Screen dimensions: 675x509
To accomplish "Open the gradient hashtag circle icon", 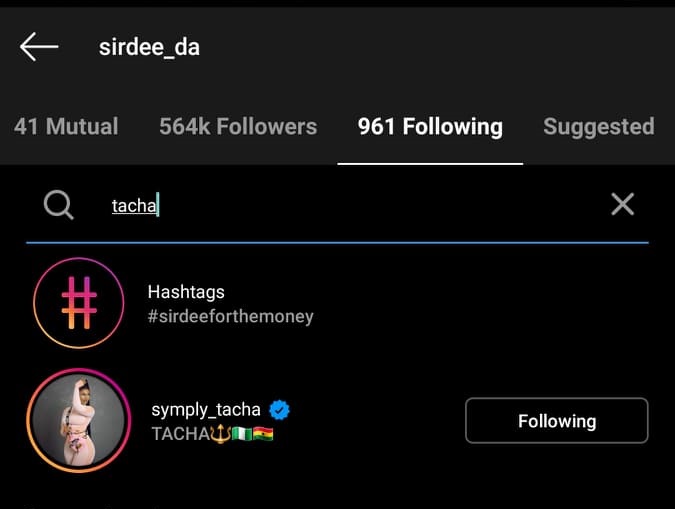I will 79,303.
